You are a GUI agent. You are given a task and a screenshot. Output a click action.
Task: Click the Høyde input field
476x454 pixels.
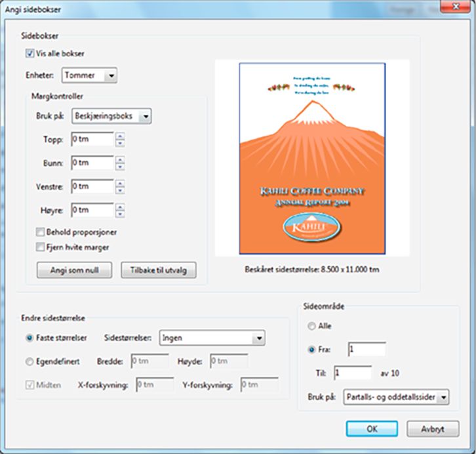tap(229, 361)
